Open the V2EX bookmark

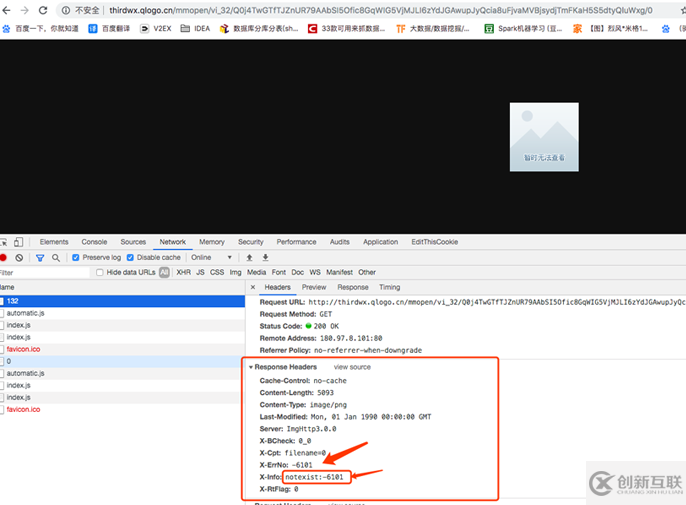click(x=156, y=28)
